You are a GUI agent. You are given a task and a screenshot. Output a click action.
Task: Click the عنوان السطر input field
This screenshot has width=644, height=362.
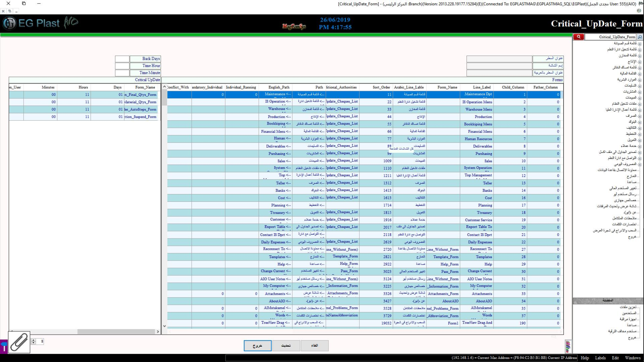pos(499,59)
